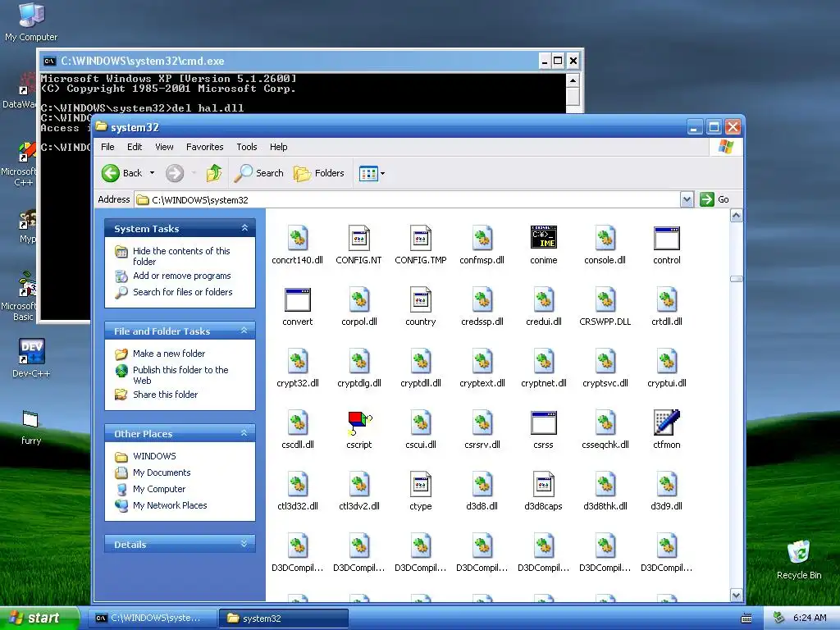Select the CONFIG.NT file icon
This screenshot has width=840, height=630.
[359, 239]
